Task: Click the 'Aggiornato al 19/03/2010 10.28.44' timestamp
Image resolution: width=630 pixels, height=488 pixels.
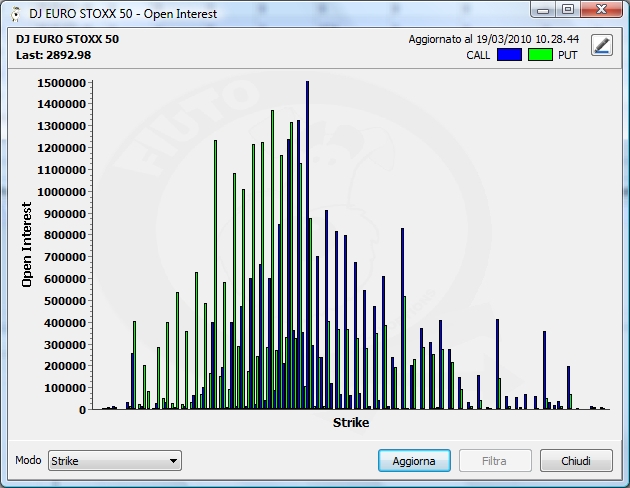Action: [494, 39]
